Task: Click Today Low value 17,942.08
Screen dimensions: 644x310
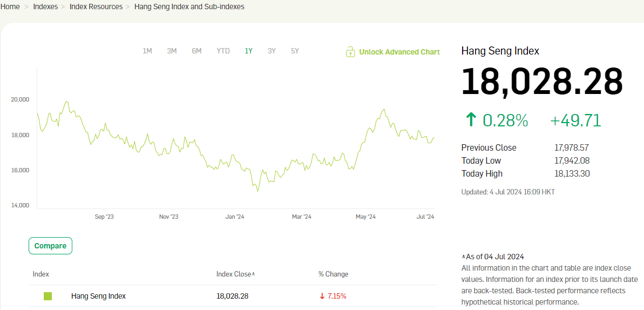Action: (572, 160)
